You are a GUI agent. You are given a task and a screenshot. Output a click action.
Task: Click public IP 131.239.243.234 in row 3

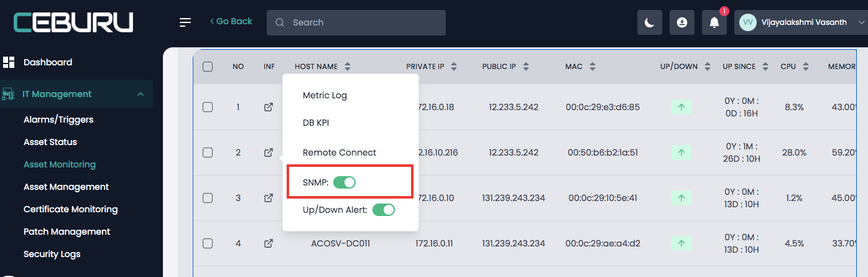pos(514,198)
